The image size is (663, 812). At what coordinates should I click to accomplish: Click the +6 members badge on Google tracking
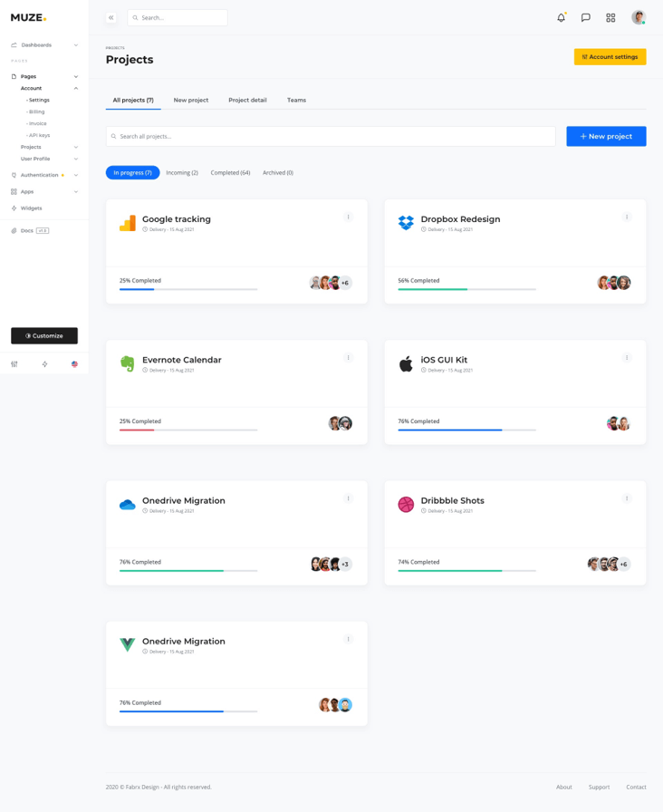(345, 283)
